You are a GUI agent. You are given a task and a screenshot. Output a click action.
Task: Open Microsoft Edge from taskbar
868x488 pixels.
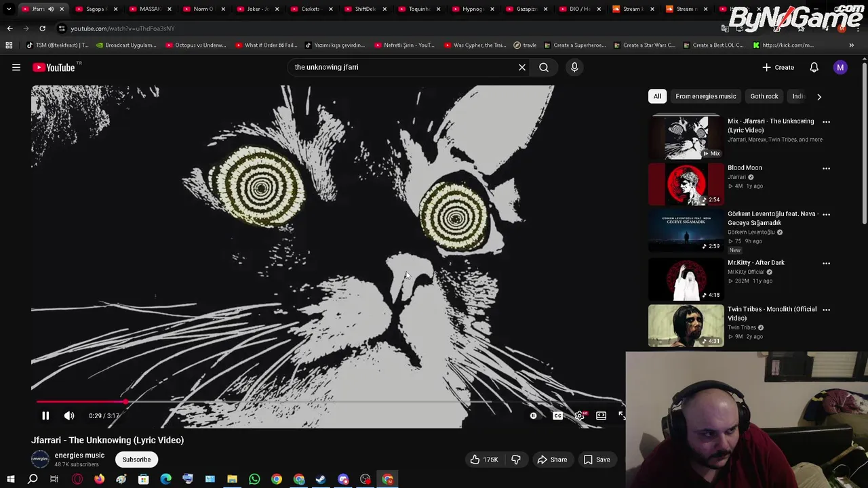pyautogui.click(x=165, y=480)
